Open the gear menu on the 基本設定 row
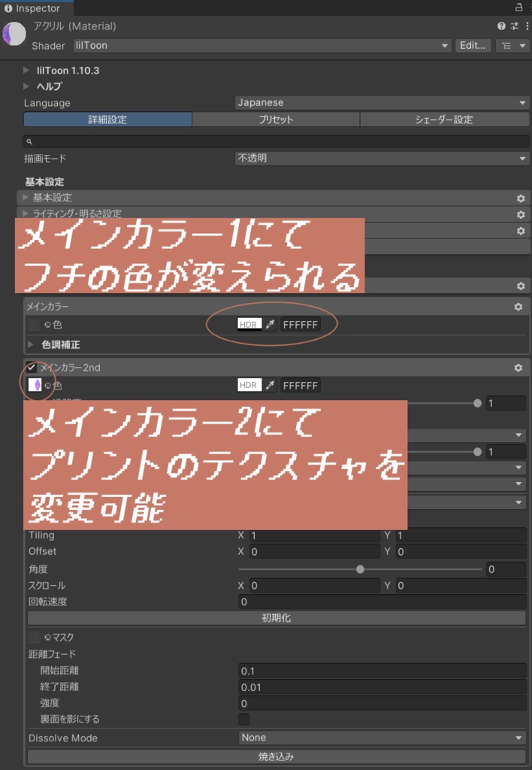The image size is (532, 770). 521,199
